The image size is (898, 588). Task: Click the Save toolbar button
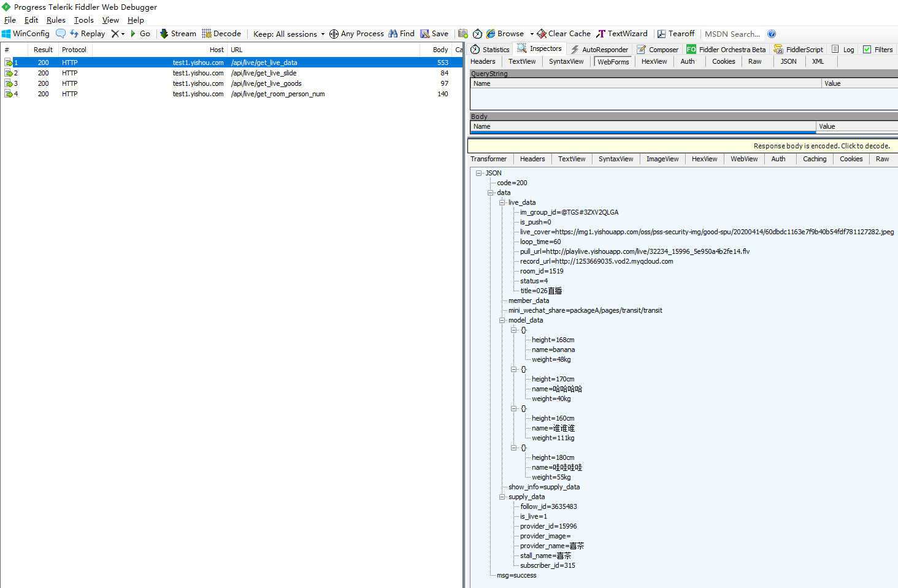coord(434,34)
